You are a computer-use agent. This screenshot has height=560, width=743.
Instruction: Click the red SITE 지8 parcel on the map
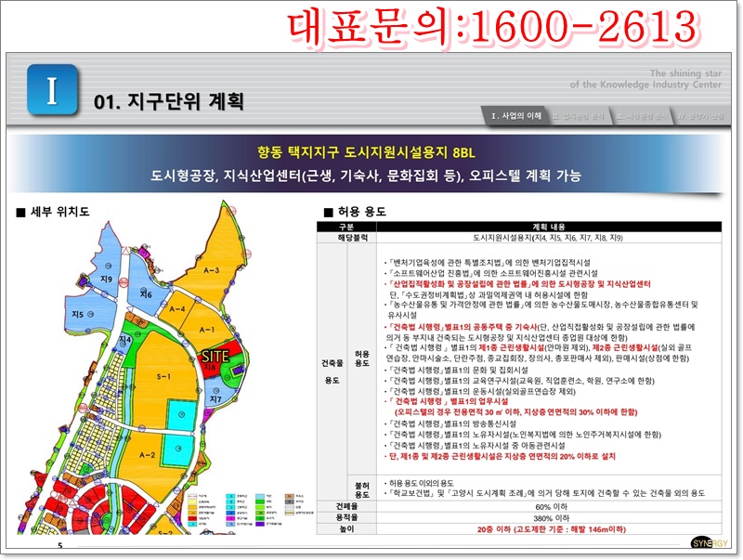215,360
